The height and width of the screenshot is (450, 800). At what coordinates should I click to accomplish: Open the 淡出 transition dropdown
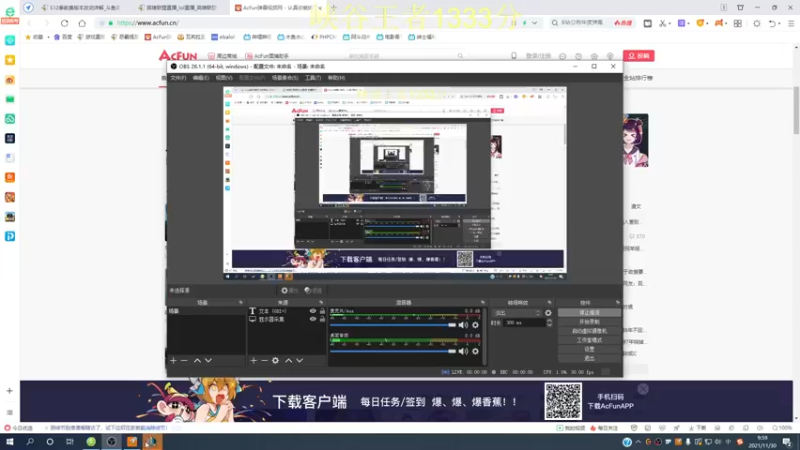pyautogui.click(x=516, y=313)
